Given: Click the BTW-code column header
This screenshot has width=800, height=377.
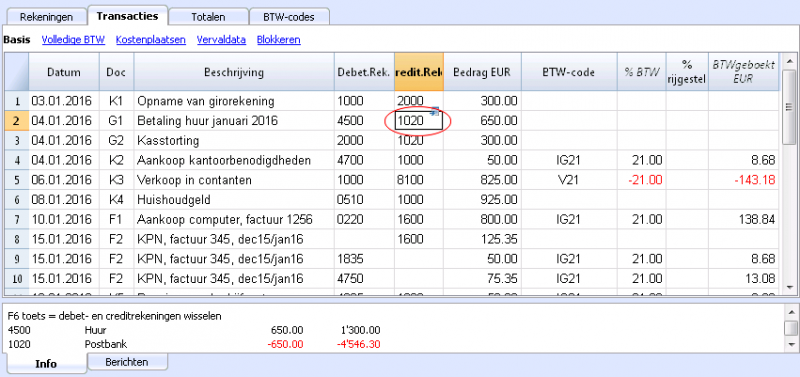Looking at the screenshot, I should tap(569, 72).
